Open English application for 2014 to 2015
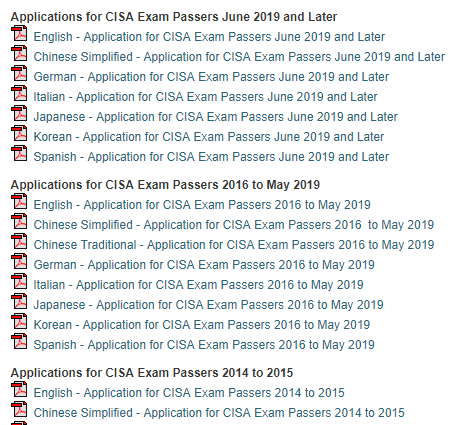The height and width of the screenshot is (425, 465). coord(189,393)
